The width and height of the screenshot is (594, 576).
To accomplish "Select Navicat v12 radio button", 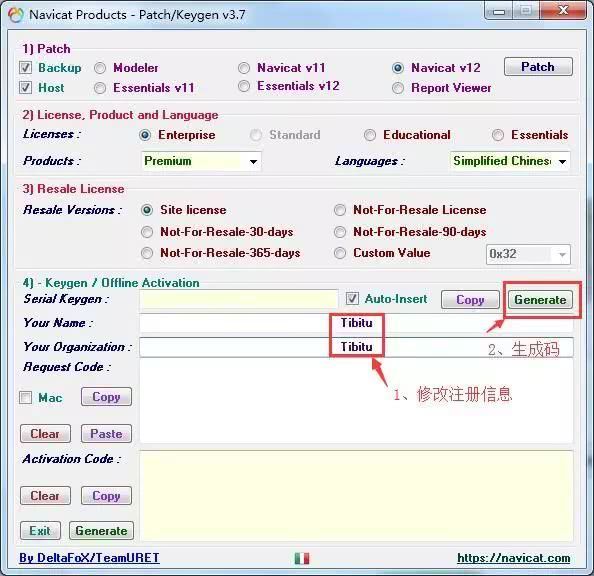I will 398,68.
